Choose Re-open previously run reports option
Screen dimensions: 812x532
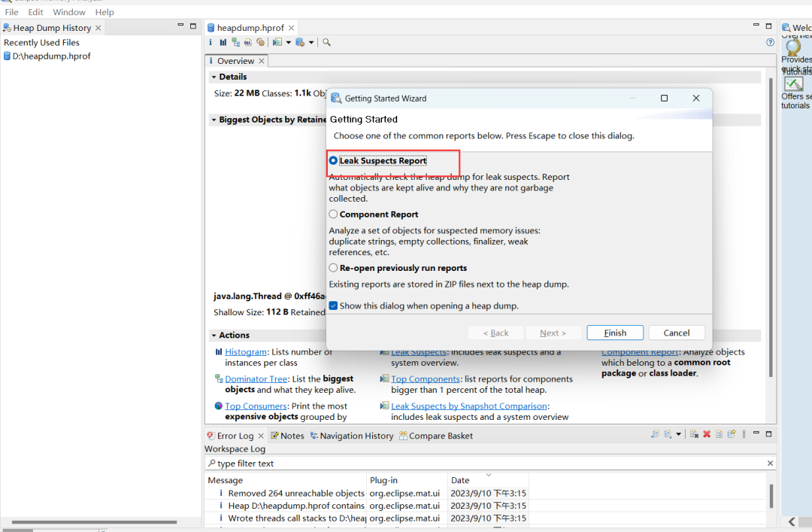(334, 268)
